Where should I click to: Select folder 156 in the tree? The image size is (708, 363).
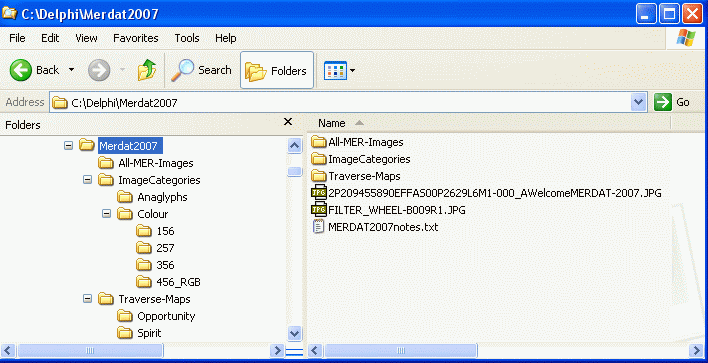coord(165,231)
